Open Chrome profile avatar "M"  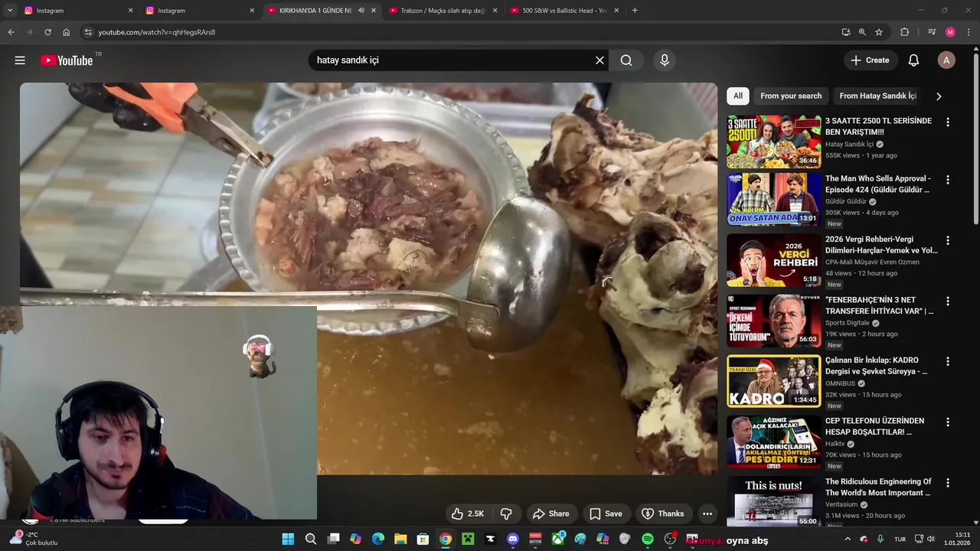click(x=950, y=32)
